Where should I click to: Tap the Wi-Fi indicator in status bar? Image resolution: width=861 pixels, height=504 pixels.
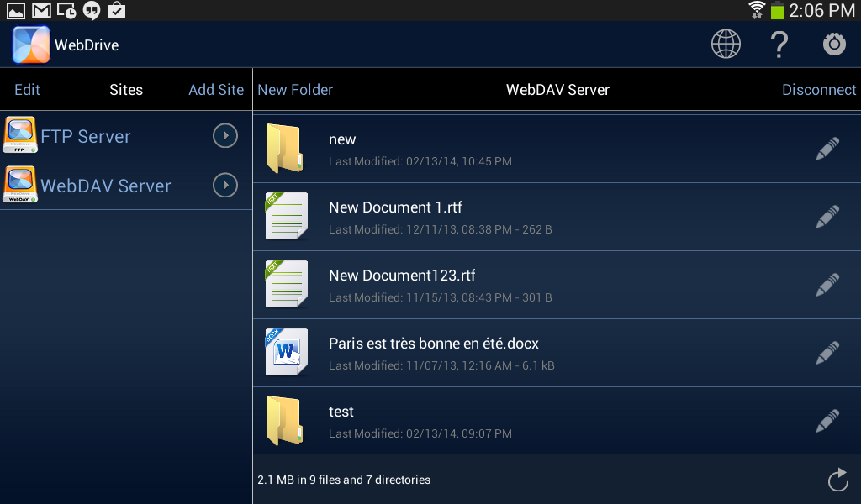[x=757, y=10]
